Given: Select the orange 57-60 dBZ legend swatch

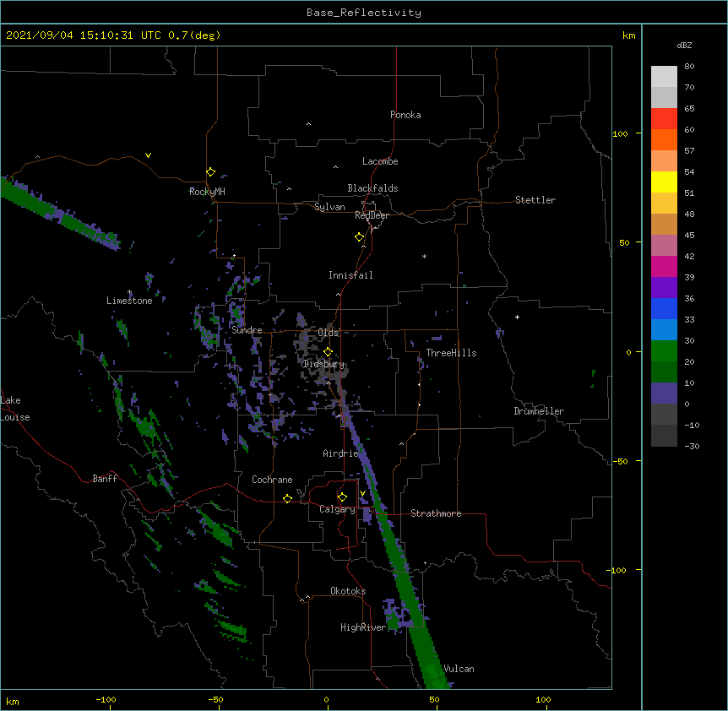Looking at the screenshot, I should coord(664,139).
